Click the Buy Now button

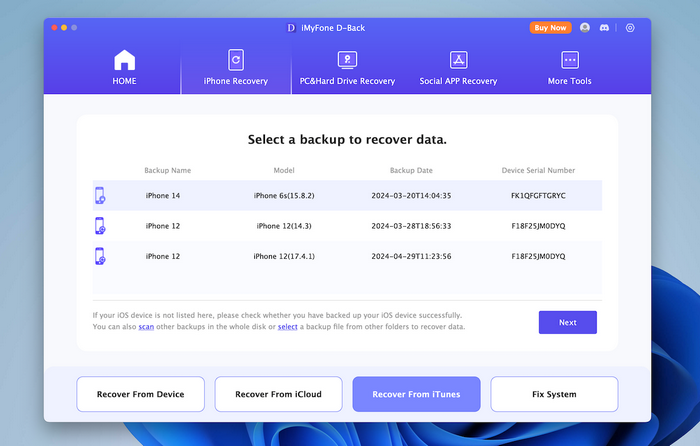point(550,28)
